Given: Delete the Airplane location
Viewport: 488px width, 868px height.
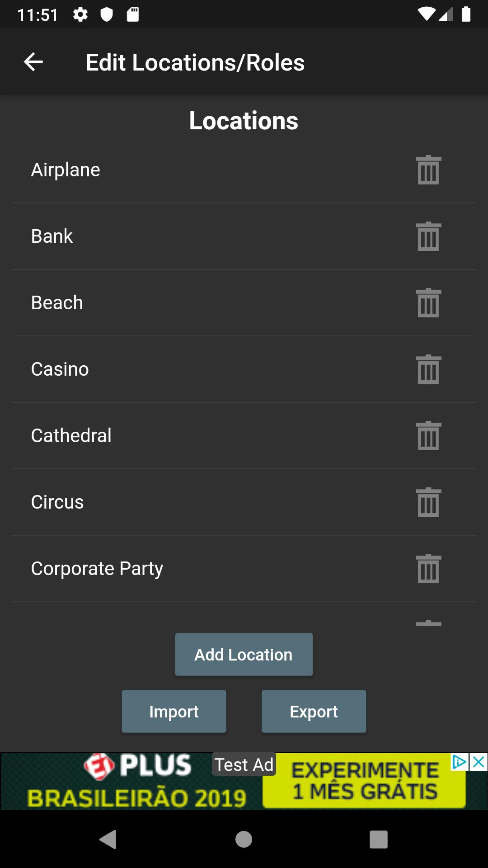Looking at the screenshot, I should click(428, 170).
